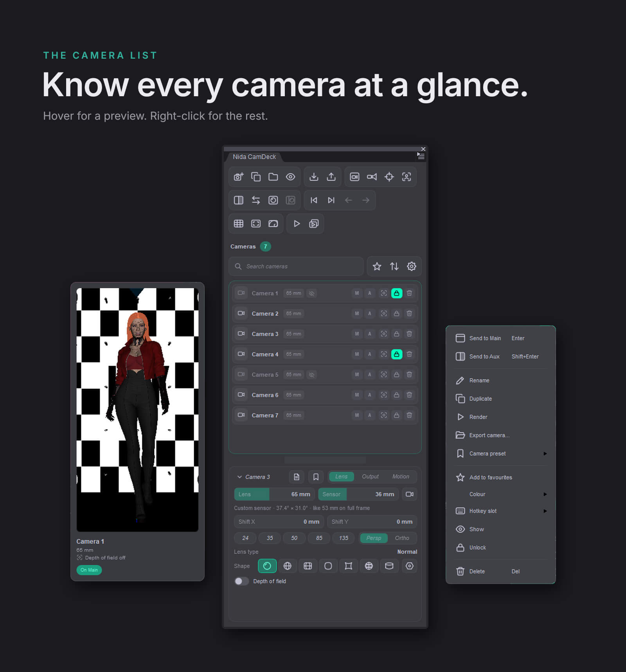626x672 pixels.
Task: Click the batch render icon
Action: pyautogui.click(x=314, y=224)
